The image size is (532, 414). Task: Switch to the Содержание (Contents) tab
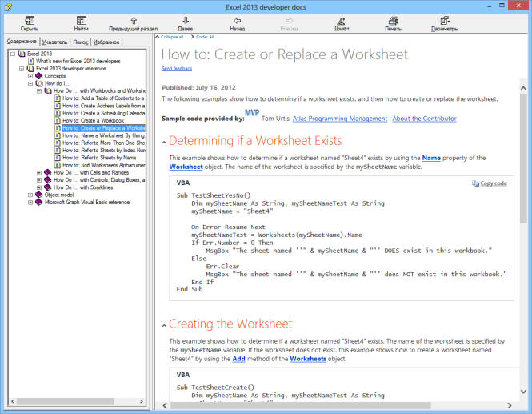[22, 42]
